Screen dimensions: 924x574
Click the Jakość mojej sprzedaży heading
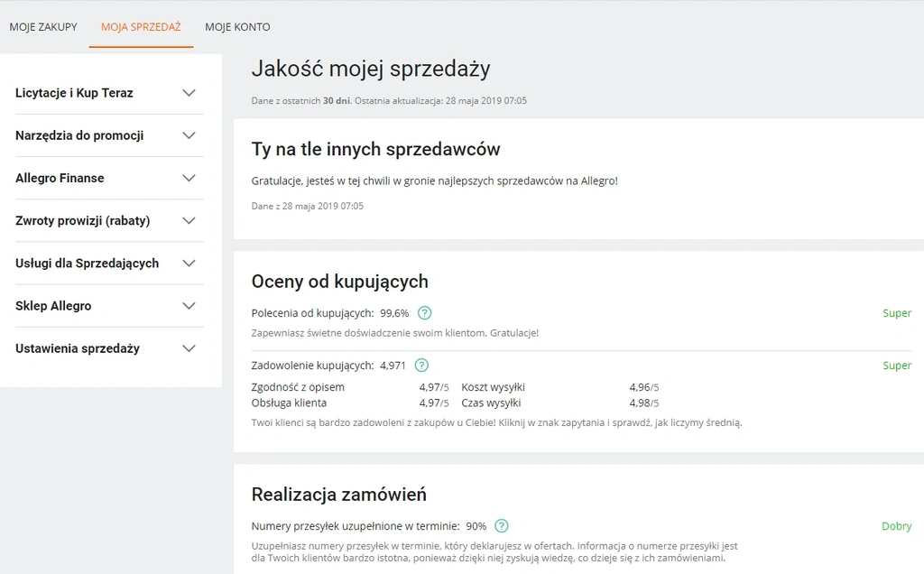(371, 69)
